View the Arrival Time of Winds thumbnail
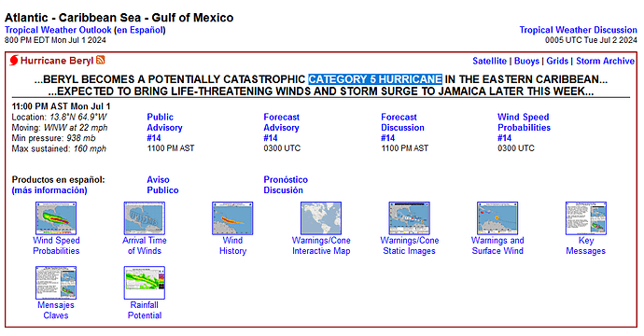The image size is (644, 336). point(145,218)
